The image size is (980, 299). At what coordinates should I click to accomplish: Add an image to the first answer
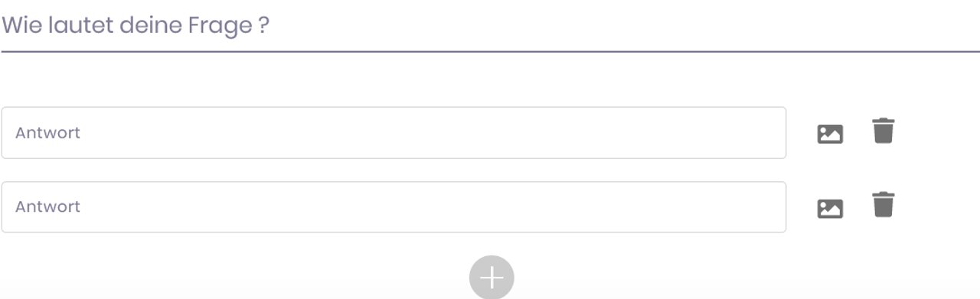click(x=830, y=134)
